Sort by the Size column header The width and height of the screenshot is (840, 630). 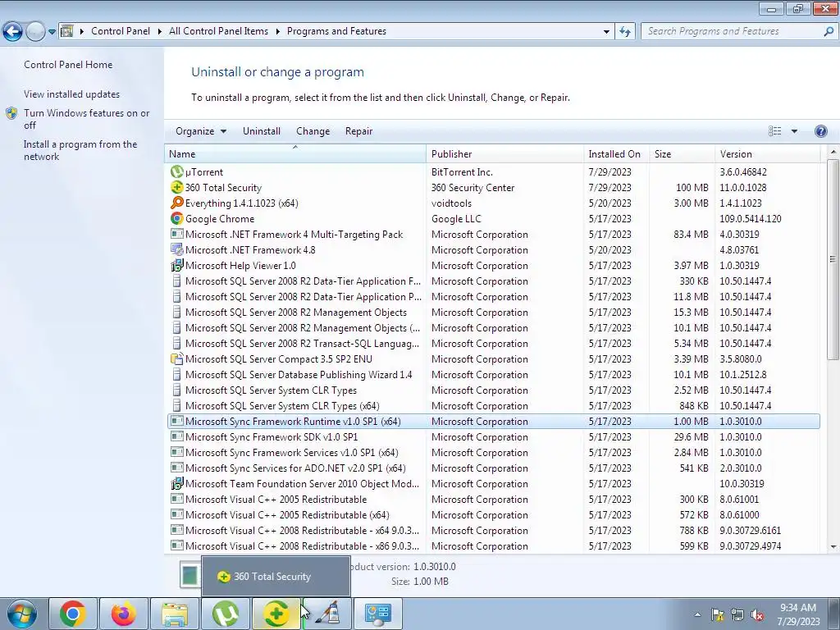(x=682, y=153)
